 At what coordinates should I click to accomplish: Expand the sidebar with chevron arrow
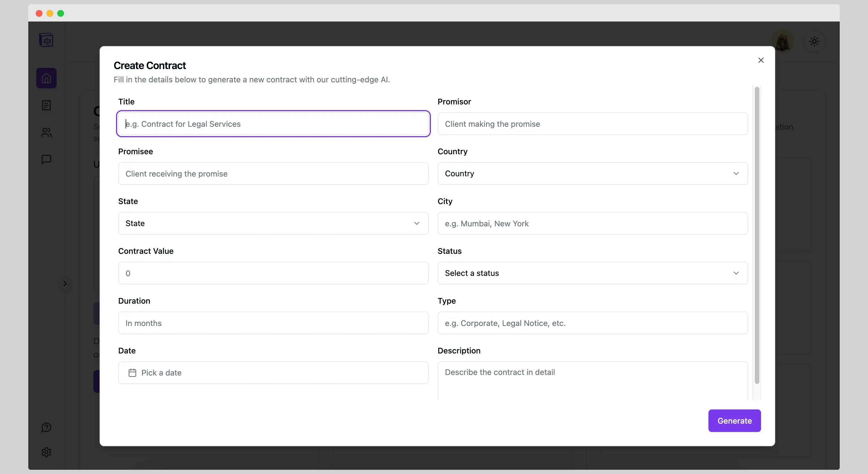coord(65,284)
